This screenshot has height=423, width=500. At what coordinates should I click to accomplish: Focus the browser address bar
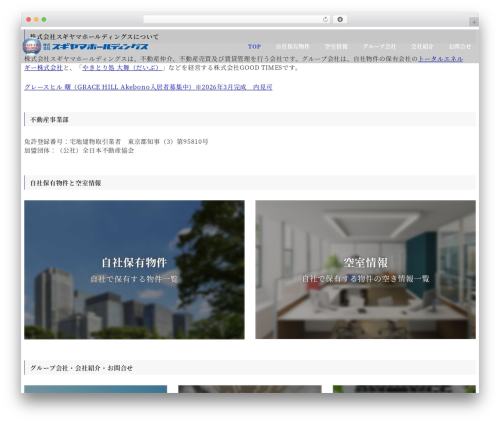coord(237,20)
